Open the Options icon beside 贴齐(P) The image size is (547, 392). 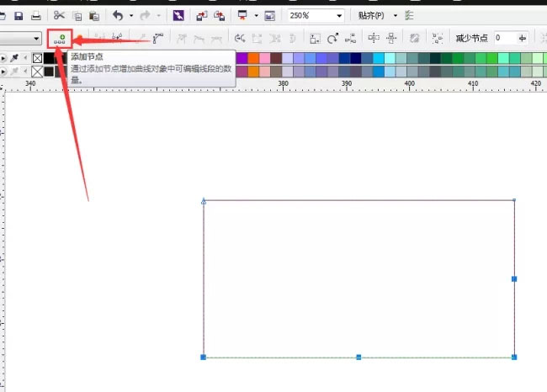click(x=409, y=15)
